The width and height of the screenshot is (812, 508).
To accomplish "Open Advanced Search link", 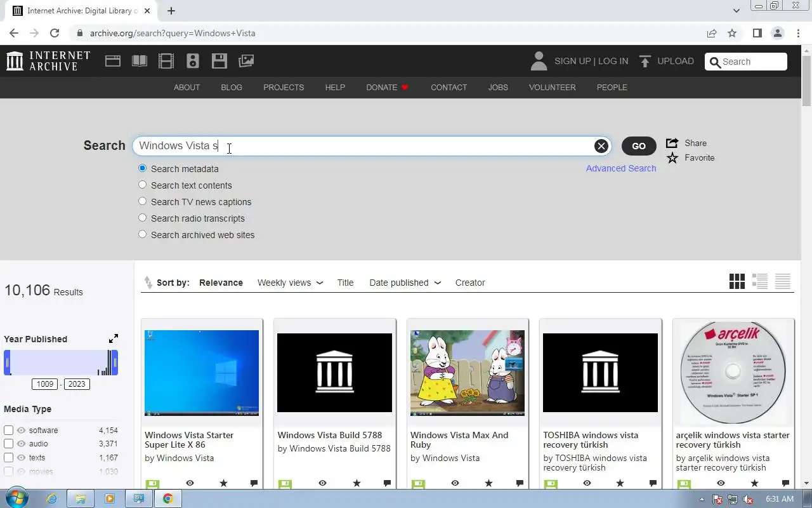I will [x=621, y=168].
